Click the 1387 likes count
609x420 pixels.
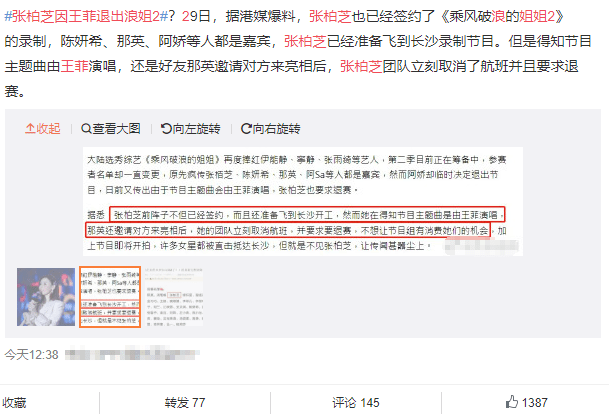point(534,403)
